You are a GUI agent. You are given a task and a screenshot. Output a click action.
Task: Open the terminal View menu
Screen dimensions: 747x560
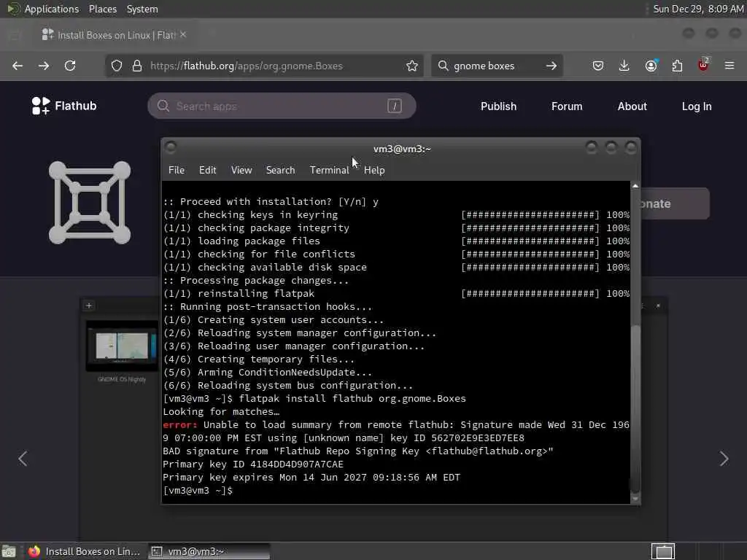coord(241,170)
